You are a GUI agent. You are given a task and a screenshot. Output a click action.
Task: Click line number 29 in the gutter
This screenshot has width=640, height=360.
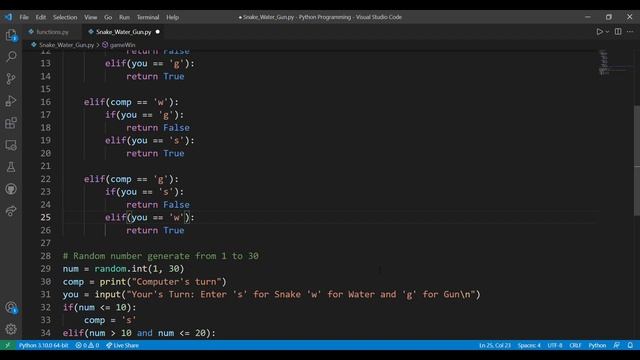click(46, 269)
